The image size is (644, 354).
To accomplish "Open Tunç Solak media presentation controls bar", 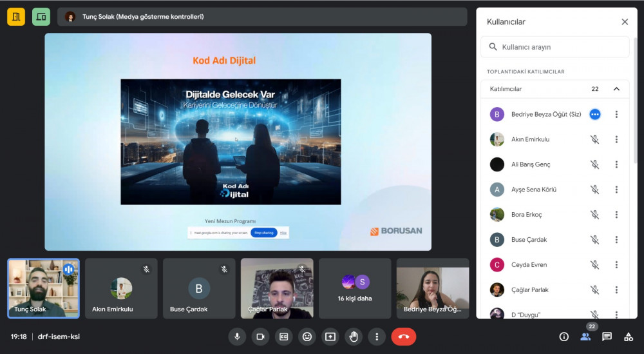I will click(262, 17).
